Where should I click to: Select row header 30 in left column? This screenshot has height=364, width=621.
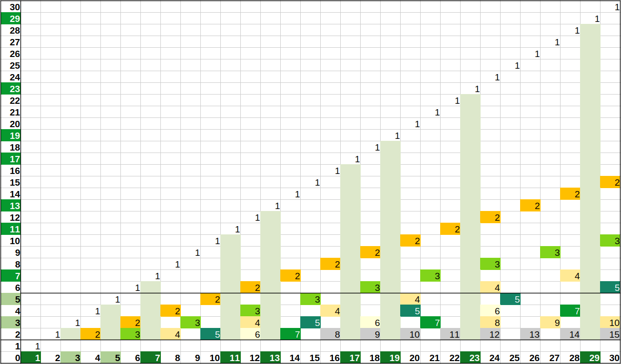tap(10, 7)
